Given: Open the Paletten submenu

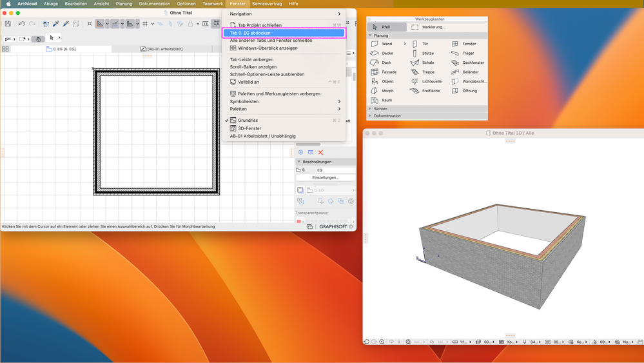Looking at the screenshot, I should (284, 109).
